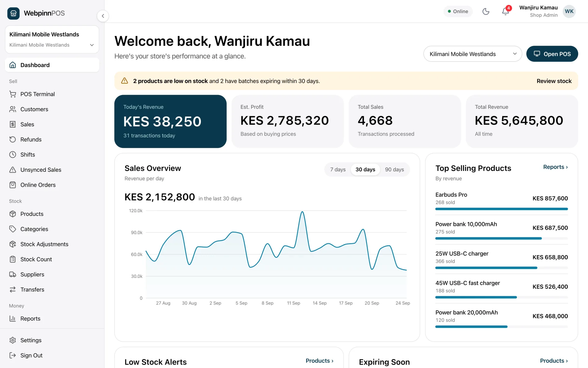Open notifications via the bell icon
The width and height of the screenshot is (588, 368).
pos(505,12)
